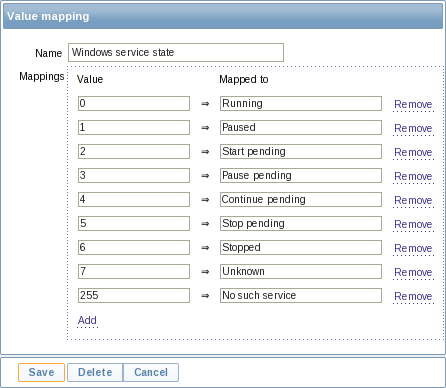Click the value field containing 2

point(134,151)
